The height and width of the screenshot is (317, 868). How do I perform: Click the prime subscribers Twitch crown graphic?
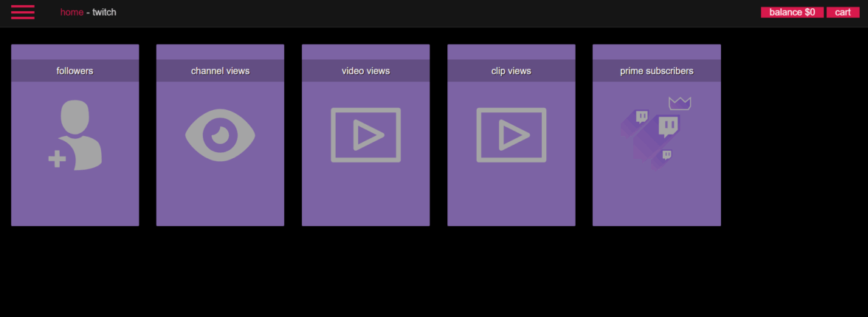(x=657, y=134)
